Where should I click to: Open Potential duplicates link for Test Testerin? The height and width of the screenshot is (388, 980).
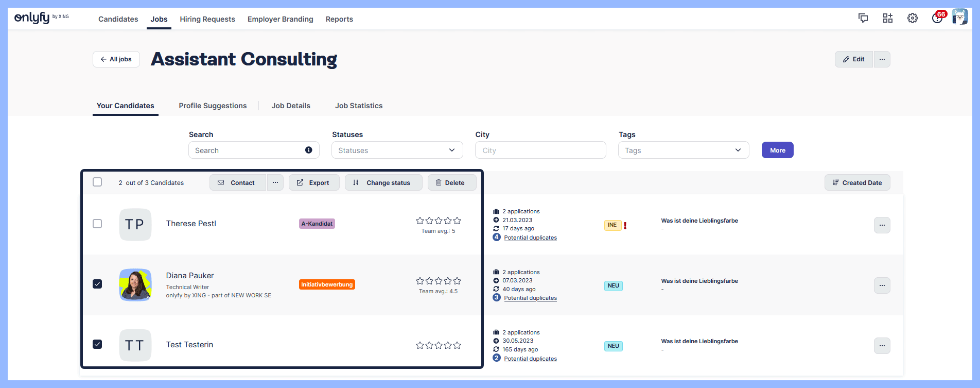530,359
